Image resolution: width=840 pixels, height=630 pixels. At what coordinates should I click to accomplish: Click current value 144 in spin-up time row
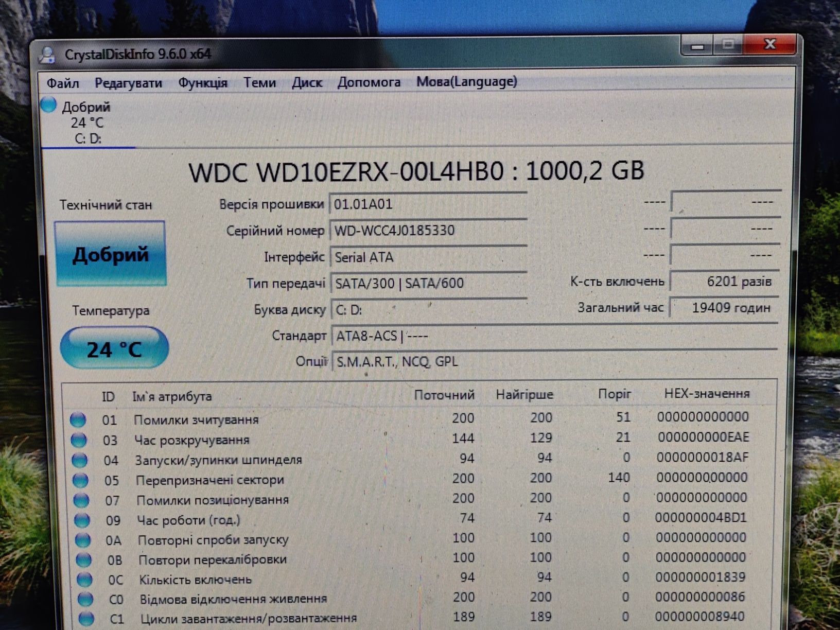[x=463, y=439]
